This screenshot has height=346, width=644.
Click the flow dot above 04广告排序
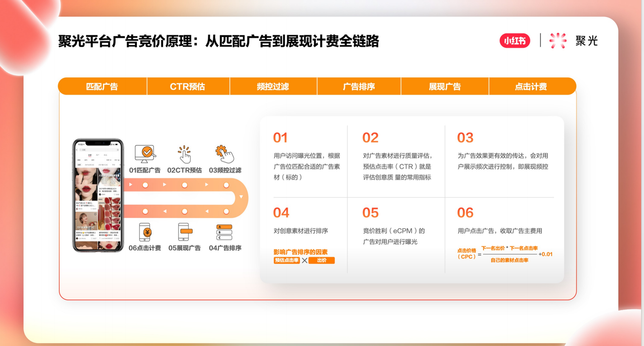click(226, 212)
